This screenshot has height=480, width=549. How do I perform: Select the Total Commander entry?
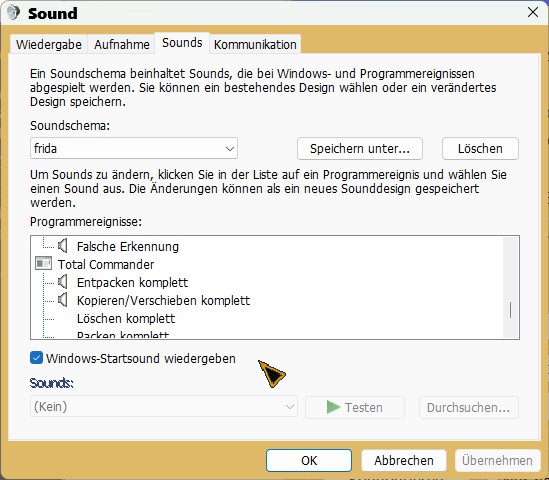tap(106, 264)
